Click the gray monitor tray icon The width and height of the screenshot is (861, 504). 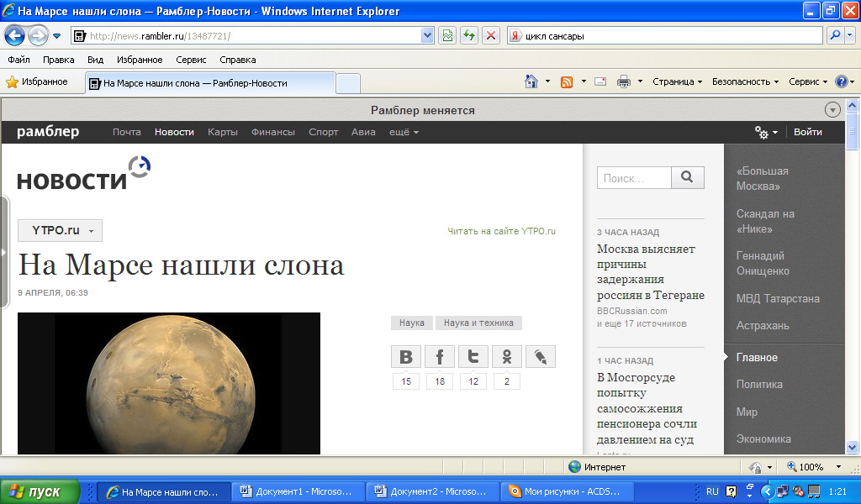coord(814,491)
